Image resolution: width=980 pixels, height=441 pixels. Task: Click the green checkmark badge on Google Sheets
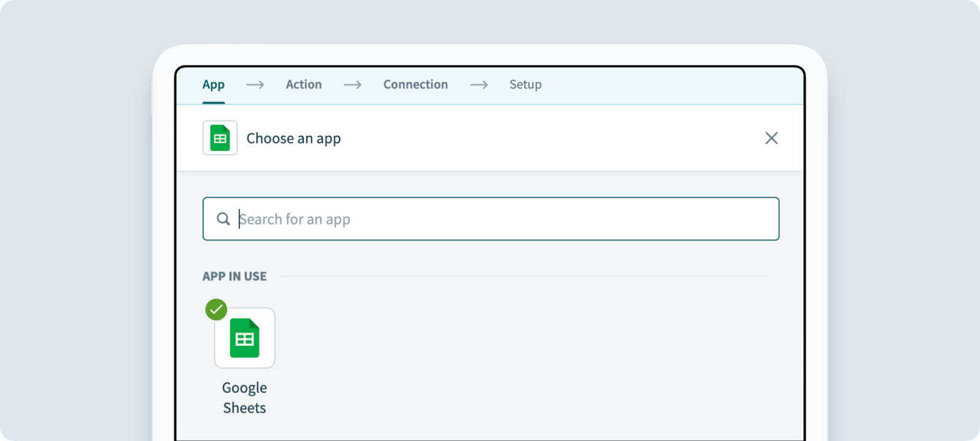click(216, 309)
